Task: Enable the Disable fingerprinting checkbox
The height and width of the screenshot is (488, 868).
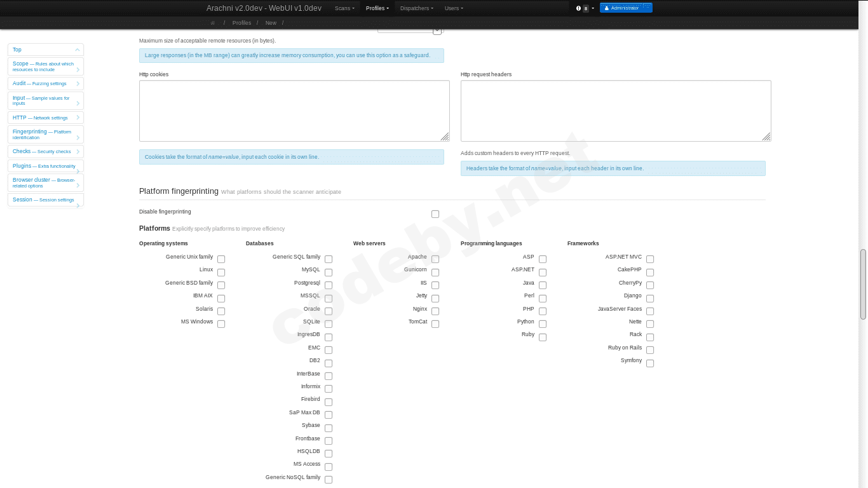Action: pos(435,214)
